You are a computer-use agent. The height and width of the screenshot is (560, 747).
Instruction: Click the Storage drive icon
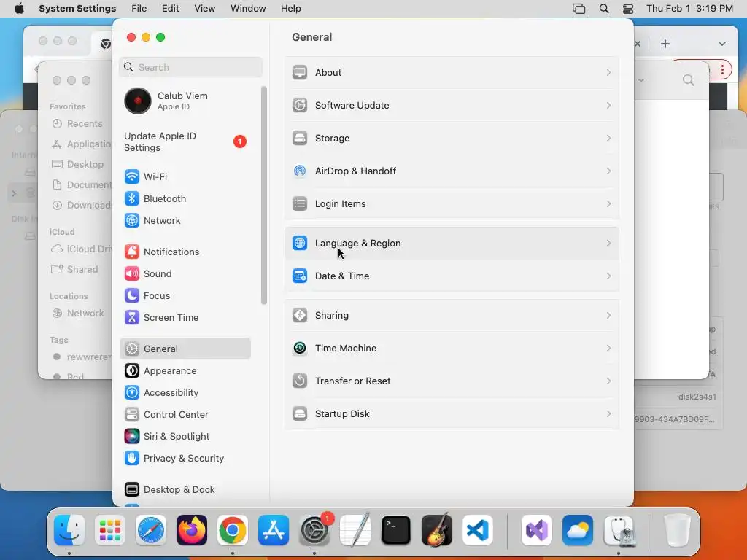pyautogui.click(x=300, y=138)
